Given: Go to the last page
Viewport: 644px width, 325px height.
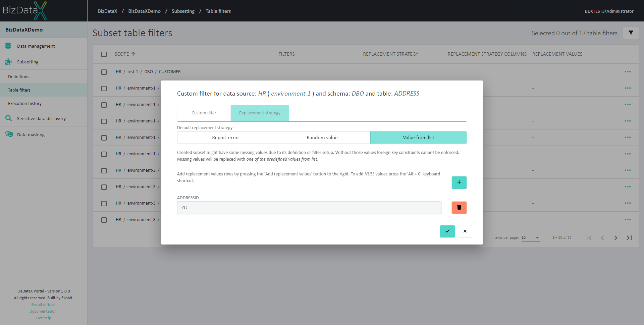Looking at the screenshot, I should [x=629, y=237].
